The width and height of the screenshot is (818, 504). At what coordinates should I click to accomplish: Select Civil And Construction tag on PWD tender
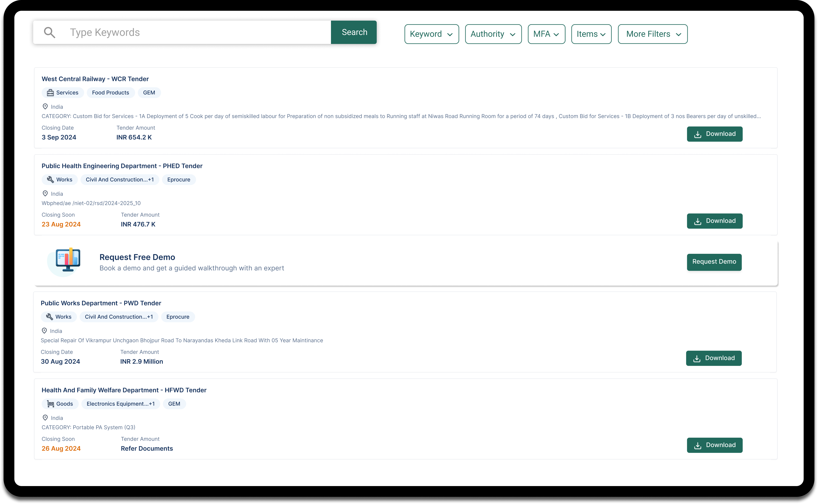[119, 317]
